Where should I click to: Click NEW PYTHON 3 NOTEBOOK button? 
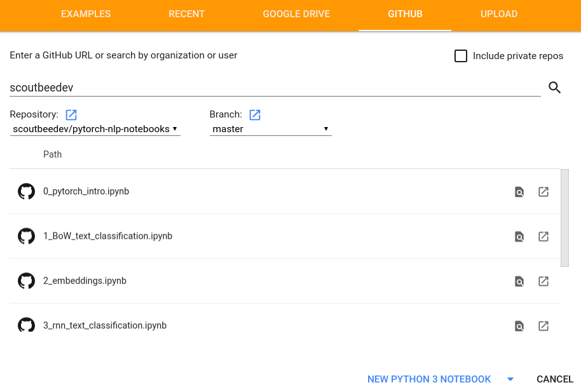429,379
